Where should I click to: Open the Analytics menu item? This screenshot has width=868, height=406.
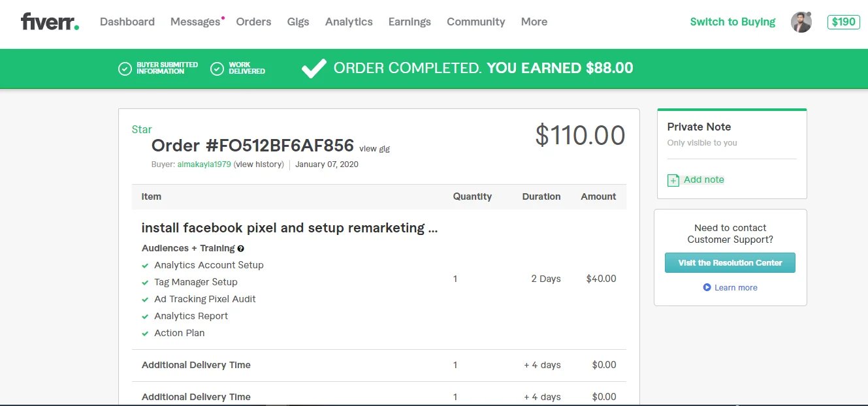349,22
